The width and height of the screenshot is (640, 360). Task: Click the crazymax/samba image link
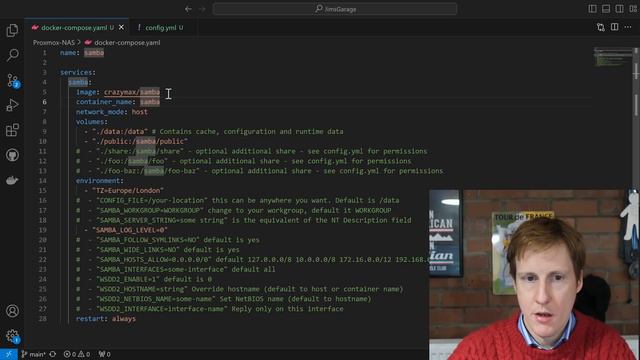pos(132,92)
